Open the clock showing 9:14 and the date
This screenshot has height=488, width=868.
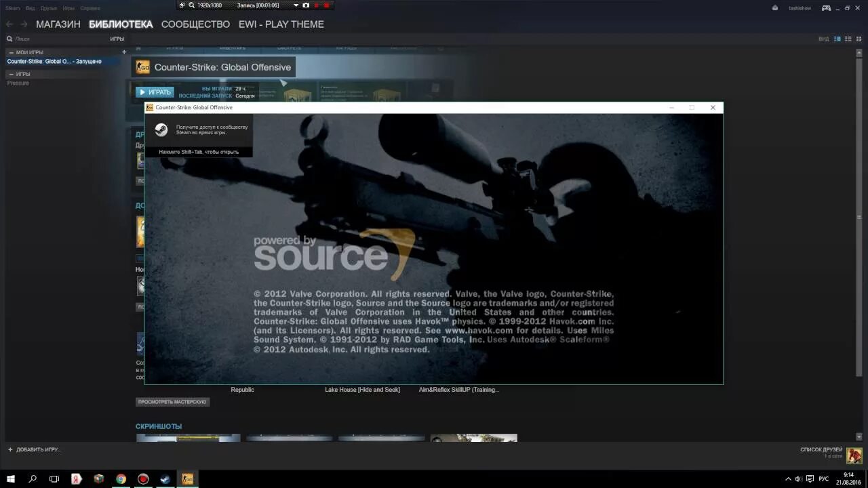point(848,479)
